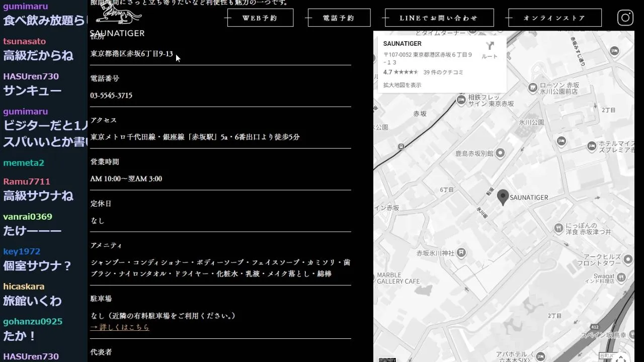Click chat username memeta2
The image size is (644, 362).
(x=24, y=163)
